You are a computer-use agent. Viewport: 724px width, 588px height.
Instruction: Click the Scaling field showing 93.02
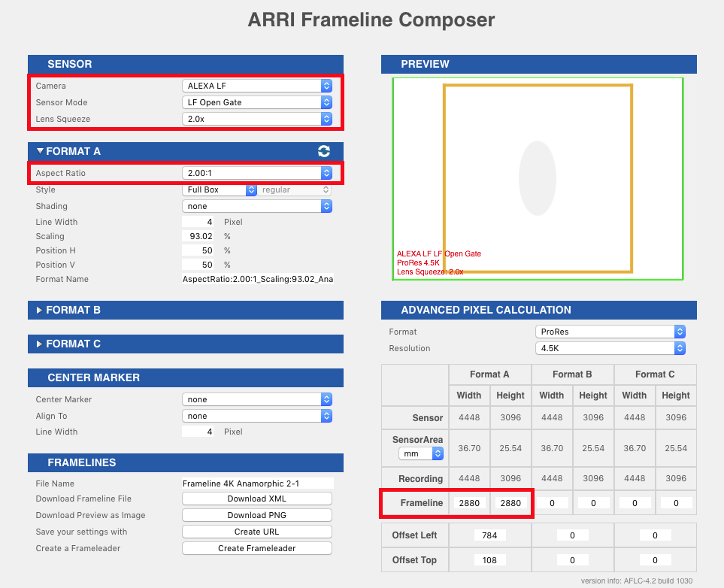coord(198,236)
